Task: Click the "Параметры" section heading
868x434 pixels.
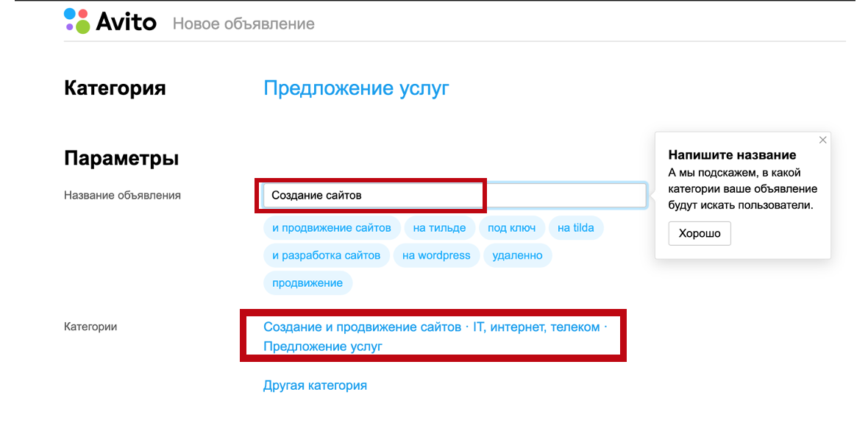Action: [120, 157]
